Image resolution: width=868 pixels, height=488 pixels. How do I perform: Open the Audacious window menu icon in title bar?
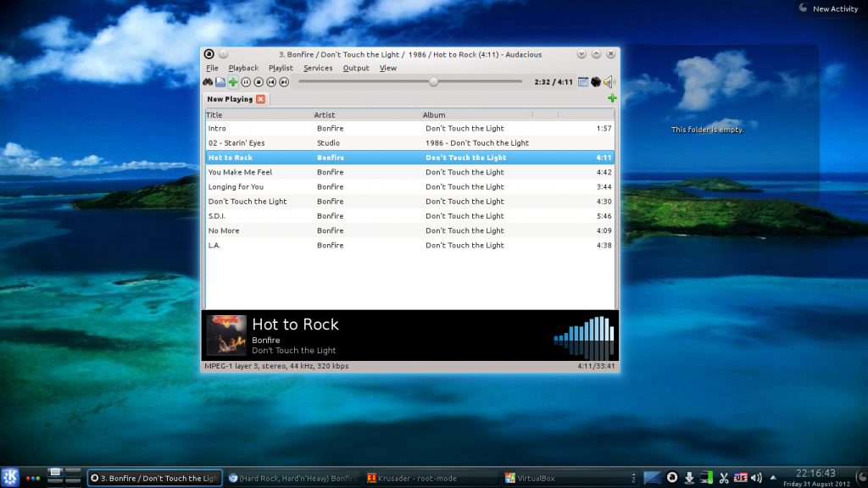(x=209, y=53)
